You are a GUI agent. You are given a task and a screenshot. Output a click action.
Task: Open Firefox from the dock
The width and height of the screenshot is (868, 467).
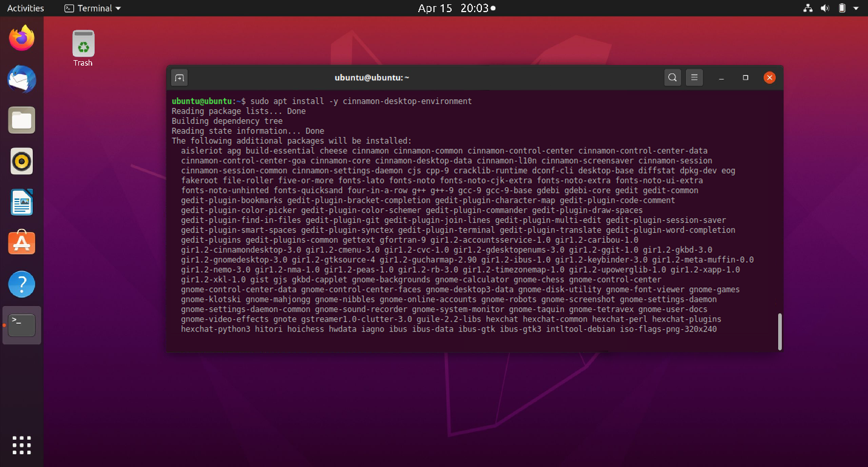point(22,38)
